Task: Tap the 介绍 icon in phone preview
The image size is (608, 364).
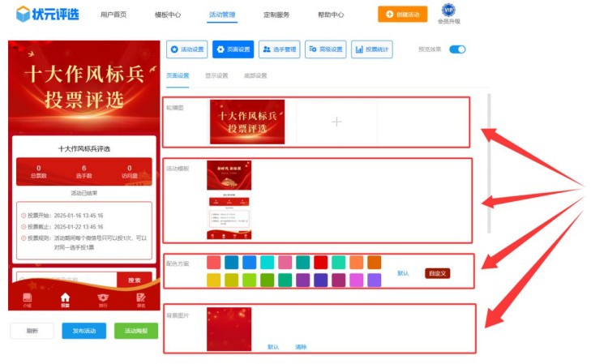Action: coord(27,299)
